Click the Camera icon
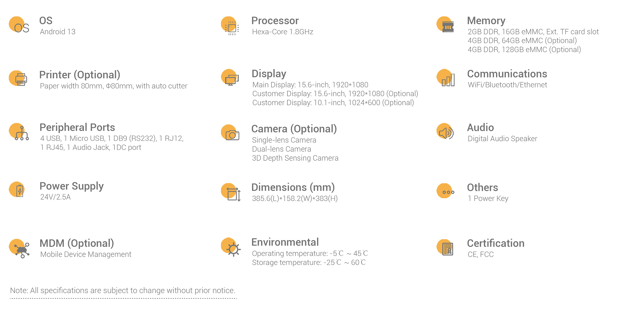 (x=230, y=133)
